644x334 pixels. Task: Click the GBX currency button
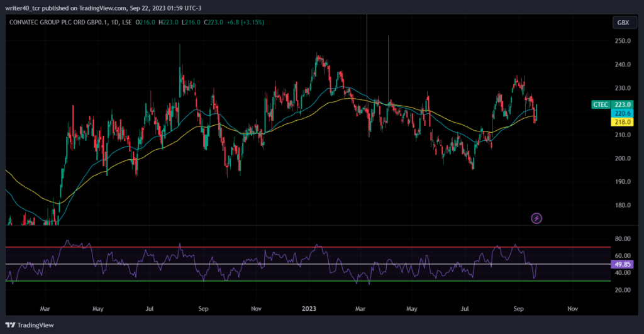623,23
